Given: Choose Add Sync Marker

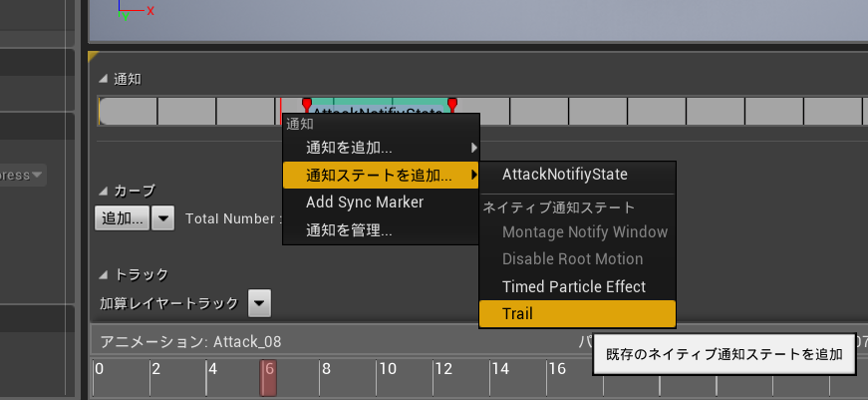Looking at the screenshot, I should pyautogui.click(x=381, y=202).
